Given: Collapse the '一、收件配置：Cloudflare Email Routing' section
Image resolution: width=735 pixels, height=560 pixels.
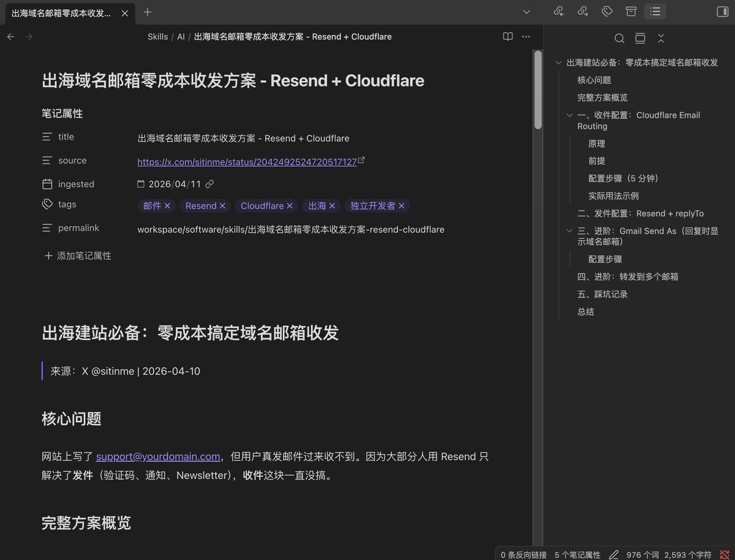Looking at the screenshot, I should pyautogui.click(x=569, y=115).
